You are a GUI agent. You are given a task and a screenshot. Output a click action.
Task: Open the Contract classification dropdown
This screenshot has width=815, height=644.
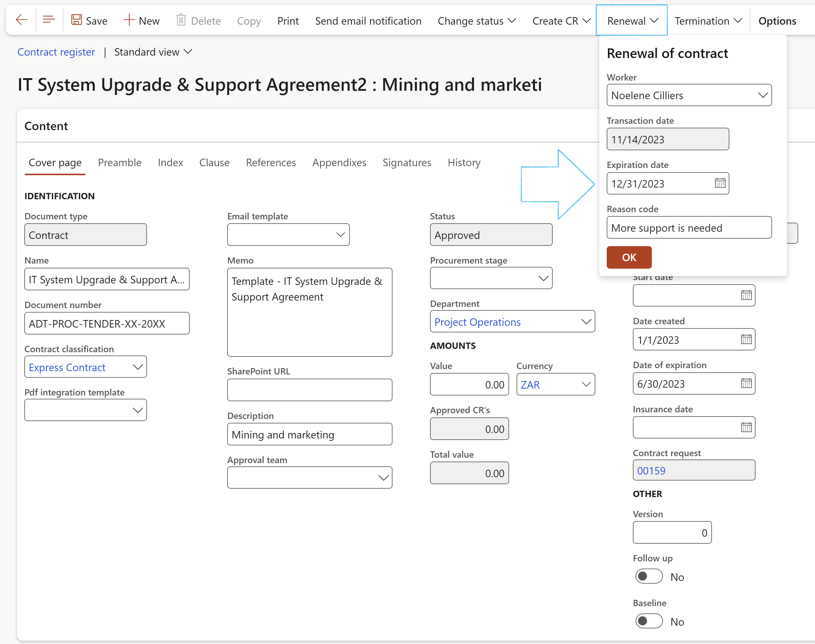138,367
